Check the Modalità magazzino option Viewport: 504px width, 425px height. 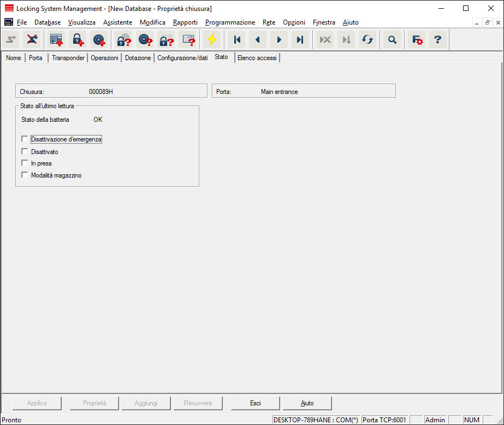[25, 175]
